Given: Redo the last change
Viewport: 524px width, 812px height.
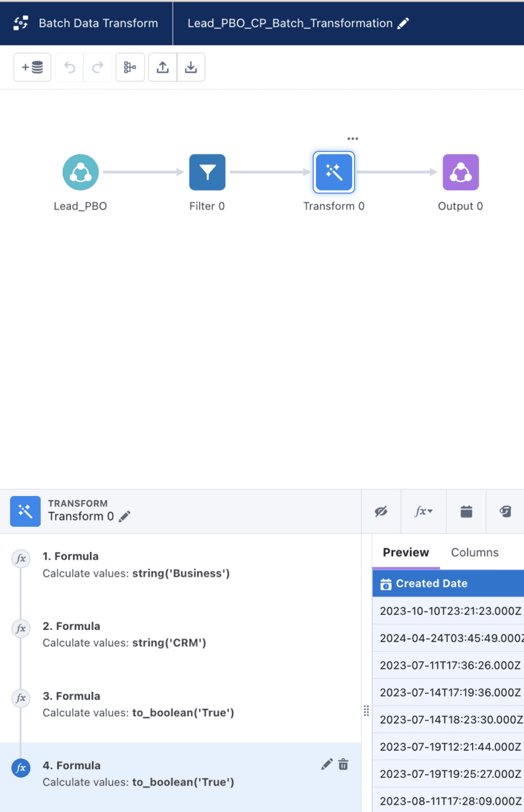Looking at the screenshot, I should (x=98, y=68).
